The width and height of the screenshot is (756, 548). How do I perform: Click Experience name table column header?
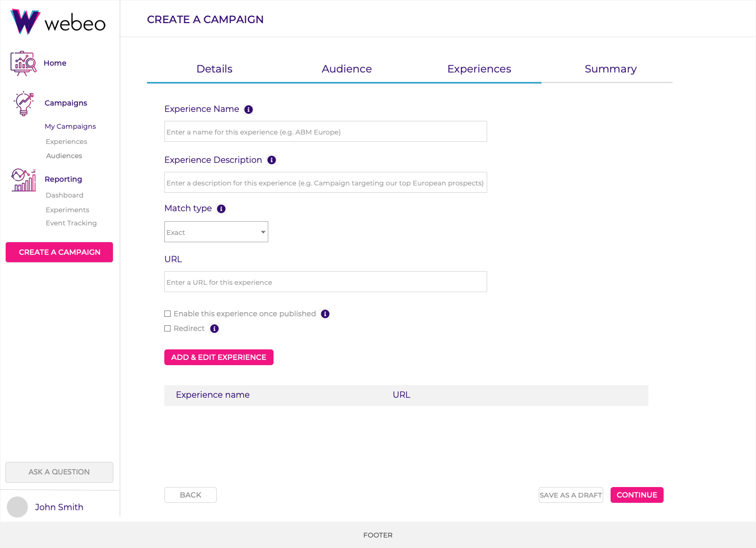point(213,395)
